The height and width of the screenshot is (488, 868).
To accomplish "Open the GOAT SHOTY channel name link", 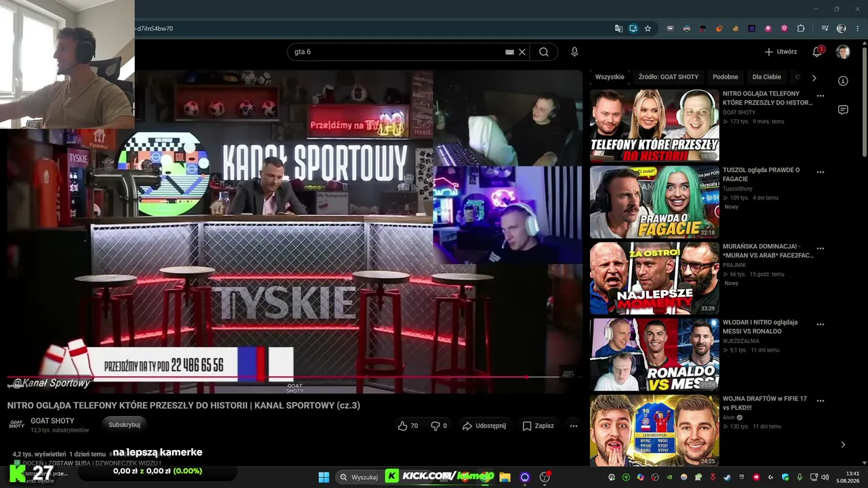I will 52,421.
